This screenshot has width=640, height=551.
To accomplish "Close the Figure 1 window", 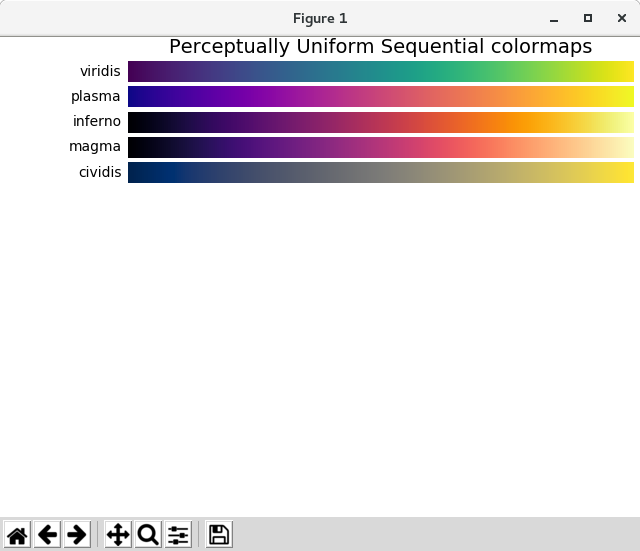I will [x=622, y=18].
